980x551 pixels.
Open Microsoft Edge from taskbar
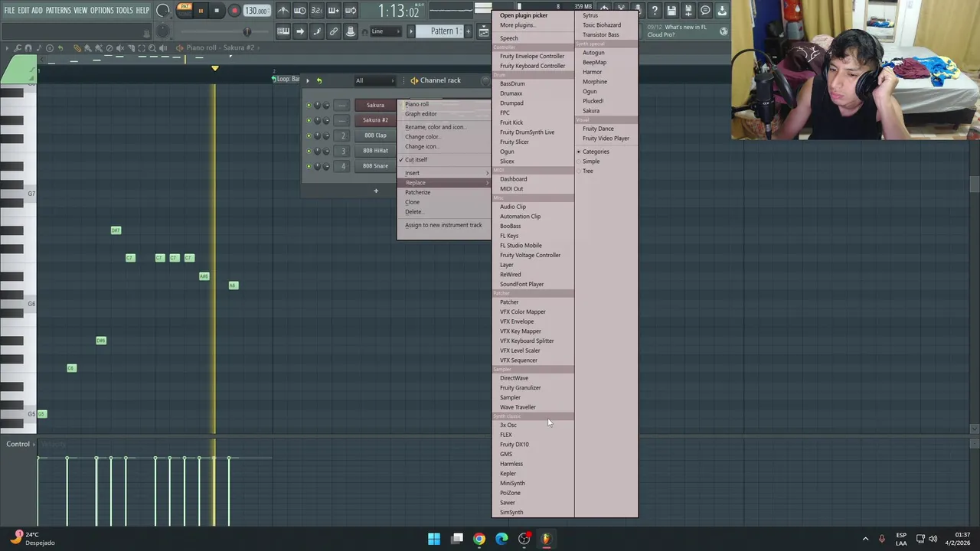click(501, 539)
